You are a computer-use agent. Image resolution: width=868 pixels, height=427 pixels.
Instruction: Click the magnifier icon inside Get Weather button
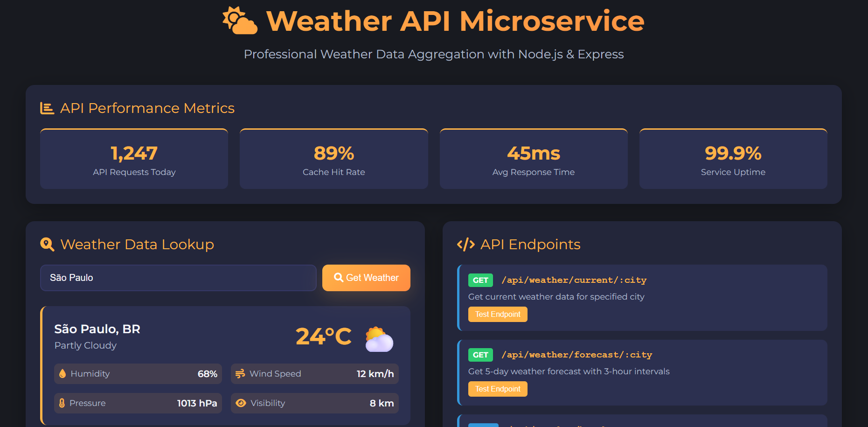coord(339,278)
